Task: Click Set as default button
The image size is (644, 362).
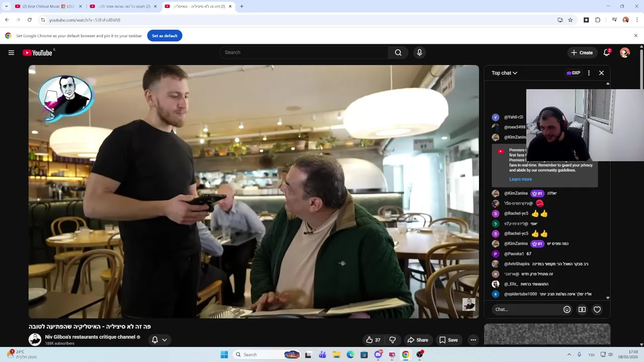Action: click(165, 36)
